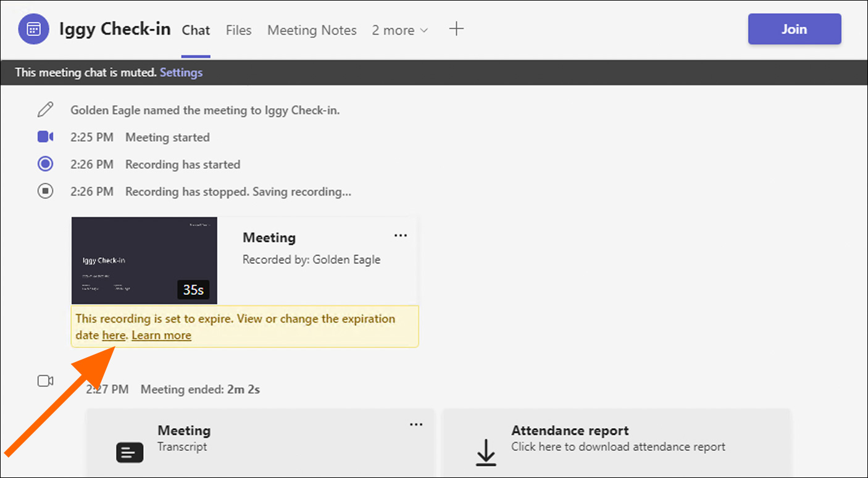Viewport: 868px width, 478px height.
Task: Play the Iggy Check-in recording thumbnail
Action: click(144, 260)
